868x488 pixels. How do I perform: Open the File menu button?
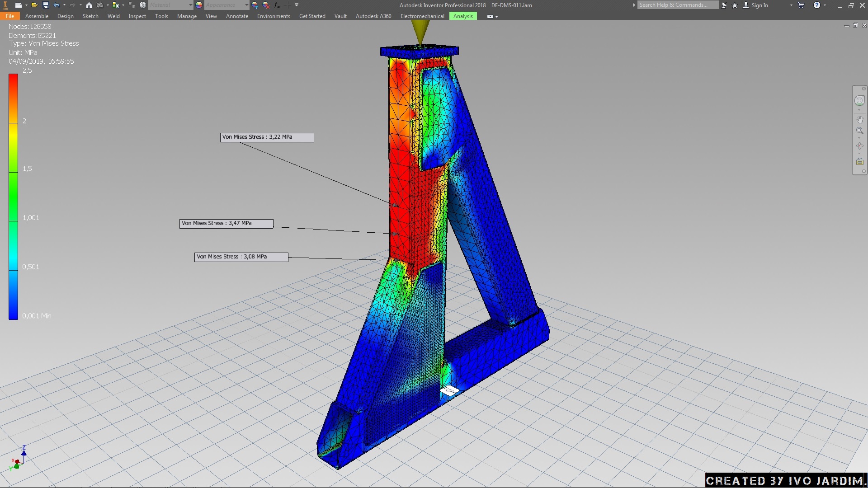coord(10,16)
